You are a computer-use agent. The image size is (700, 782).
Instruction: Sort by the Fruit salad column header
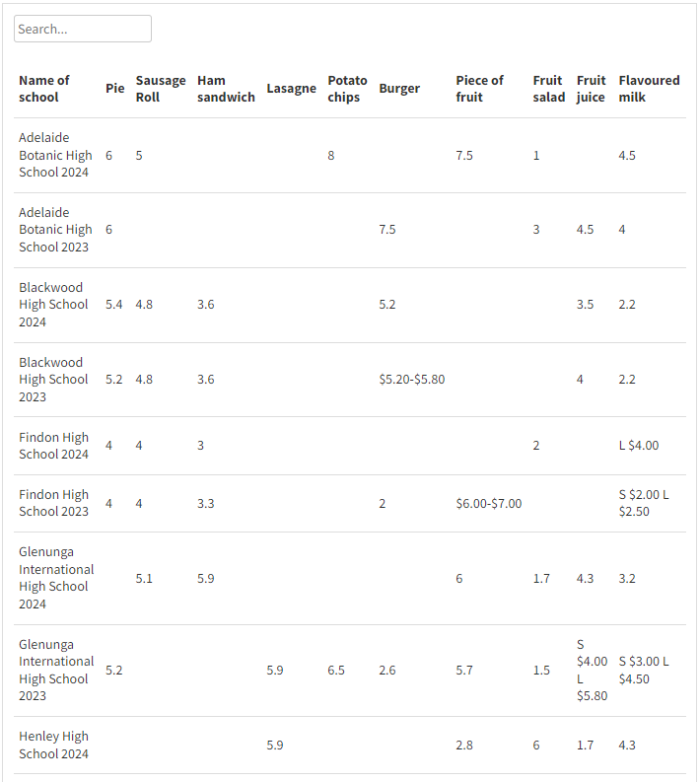(548, 89)
